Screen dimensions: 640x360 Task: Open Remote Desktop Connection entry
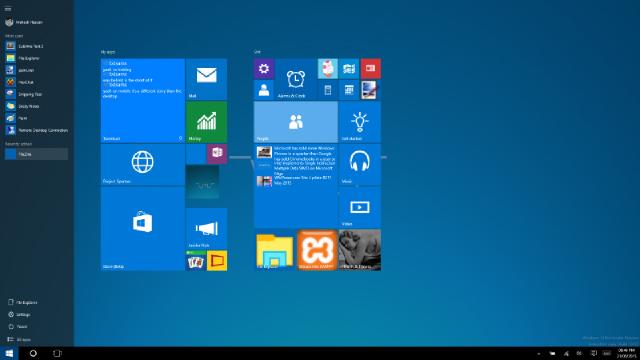tap(36, 130)
